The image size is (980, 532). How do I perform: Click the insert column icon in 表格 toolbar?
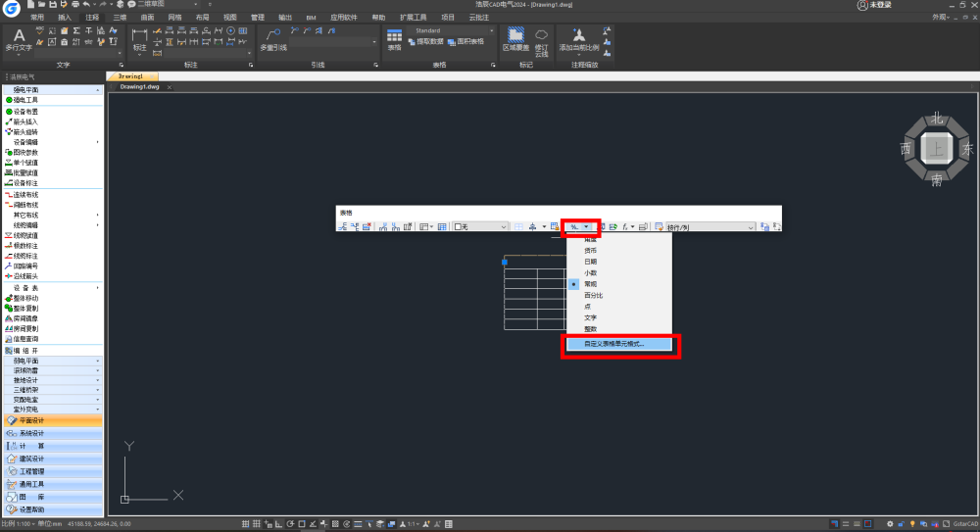(x=383, y=227)
